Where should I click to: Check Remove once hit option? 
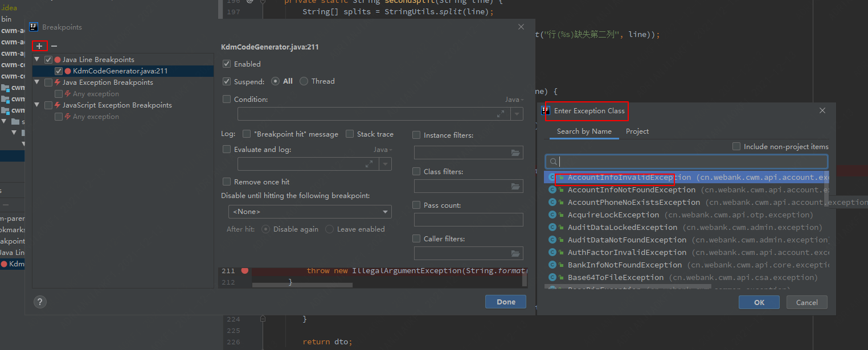pyautogui.click(x=227, y=182)
